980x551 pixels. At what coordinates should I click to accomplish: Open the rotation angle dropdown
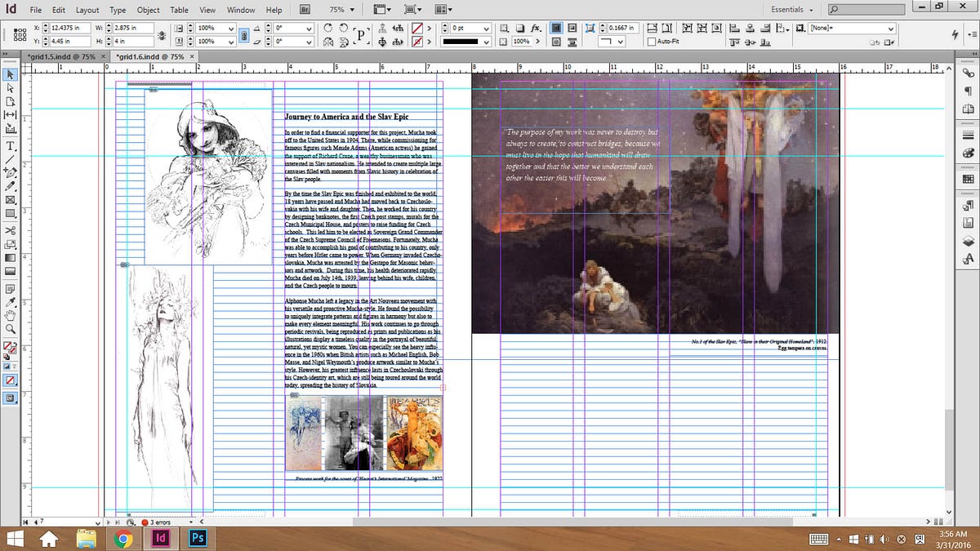click(308, 28)
